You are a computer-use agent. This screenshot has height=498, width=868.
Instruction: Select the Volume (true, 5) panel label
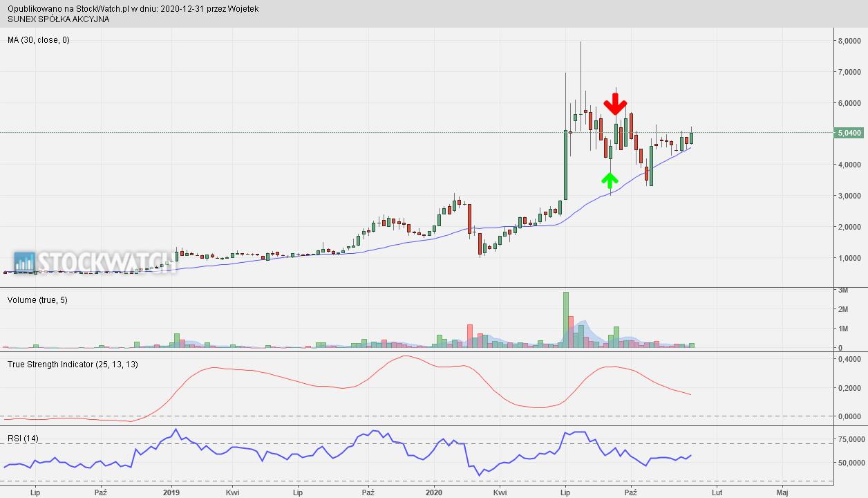tap(37, 299)
